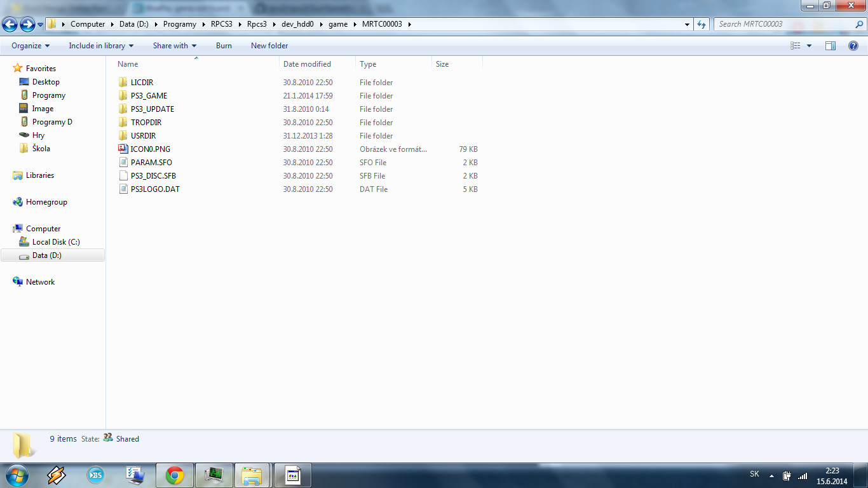Open recent pages dropdown next to Forward

click(x=41, y=25)
